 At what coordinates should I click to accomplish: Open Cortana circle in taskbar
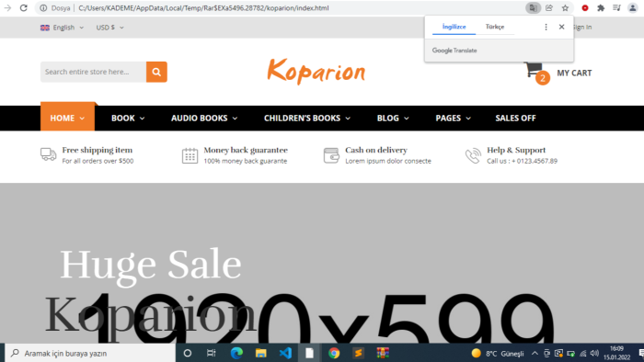[188, 353]
